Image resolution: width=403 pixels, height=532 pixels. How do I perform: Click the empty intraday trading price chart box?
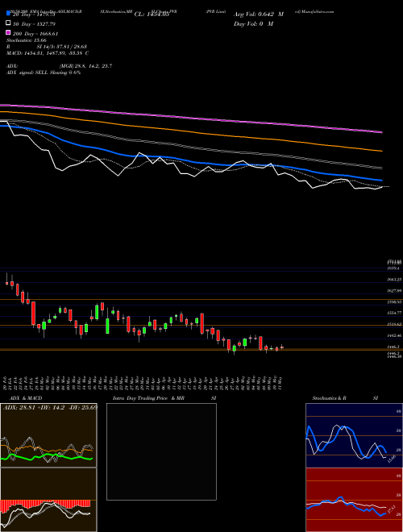pyautogui.click(x=161, y=451)
